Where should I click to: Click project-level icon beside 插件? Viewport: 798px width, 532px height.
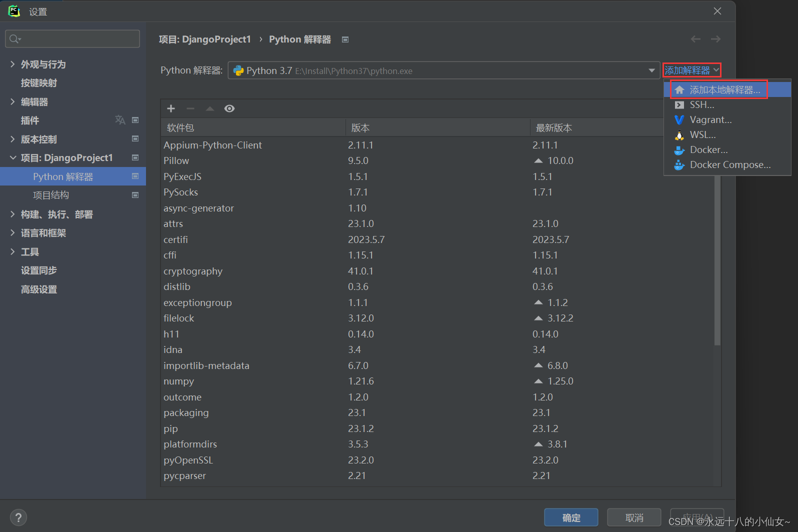point(135,120)
